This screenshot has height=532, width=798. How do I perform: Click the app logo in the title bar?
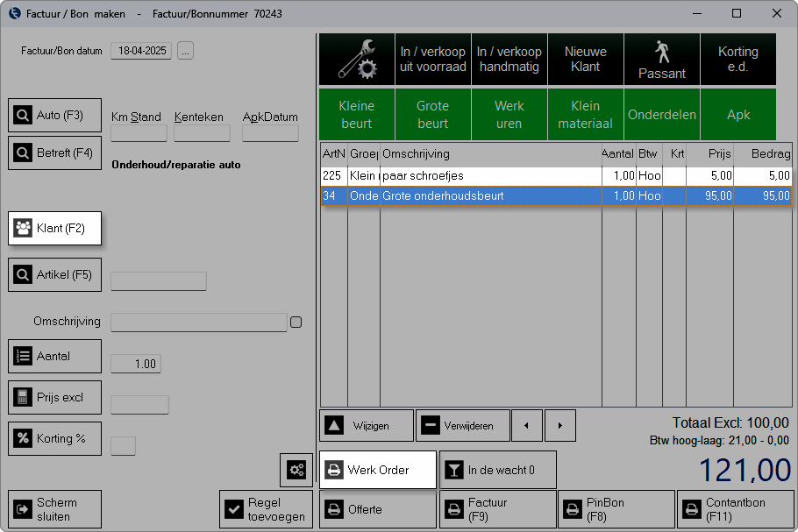click(x=15, y=13)
